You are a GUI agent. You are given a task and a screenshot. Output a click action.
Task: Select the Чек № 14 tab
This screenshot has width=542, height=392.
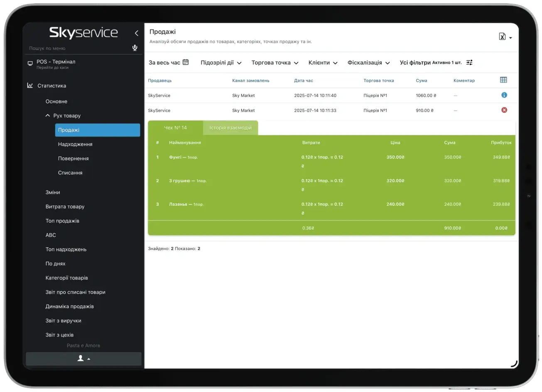pyautogui.click(x=175, y=128)
